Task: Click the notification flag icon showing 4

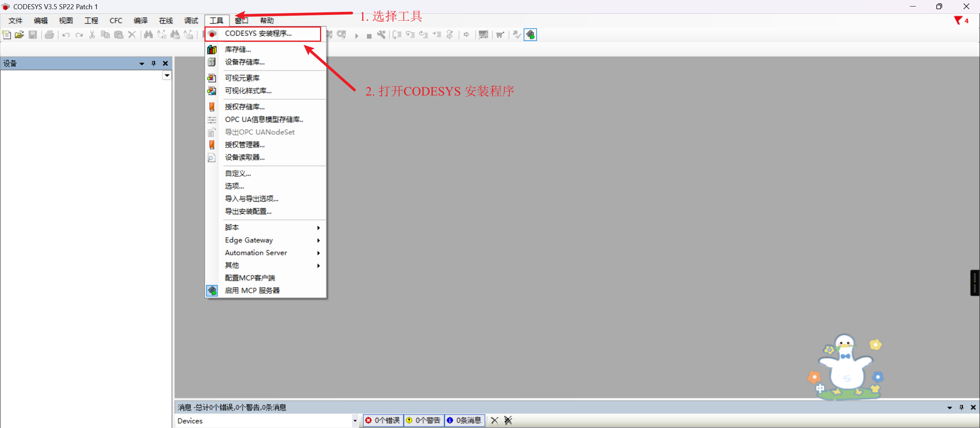Action: pyautogui.click(x=961, y=20)
